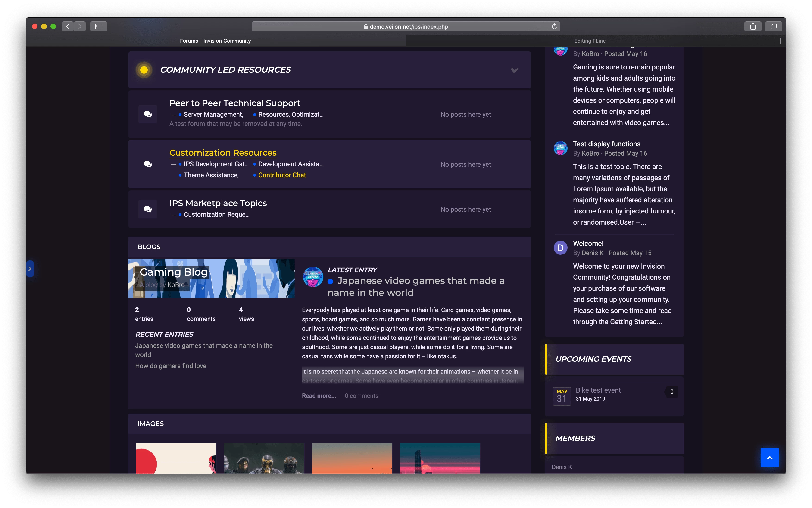Click the '2 entries' blog stat
812x508 pixels.
(x=144, y=314)
